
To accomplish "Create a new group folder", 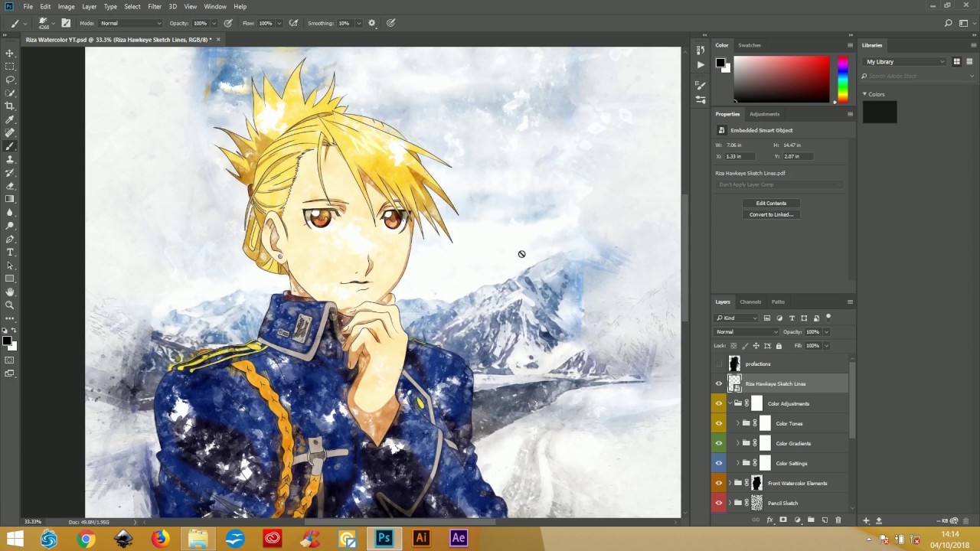I will 811,520.
